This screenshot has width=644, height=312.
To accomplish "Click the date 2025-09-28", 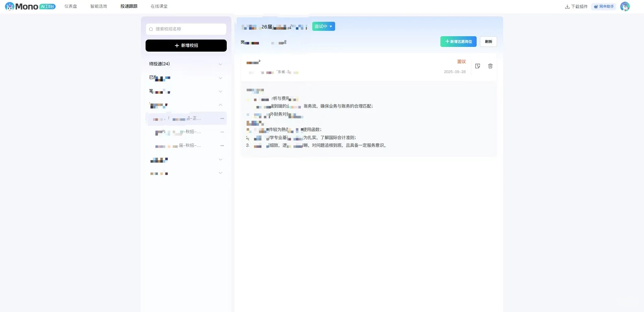I will [455, 72].
